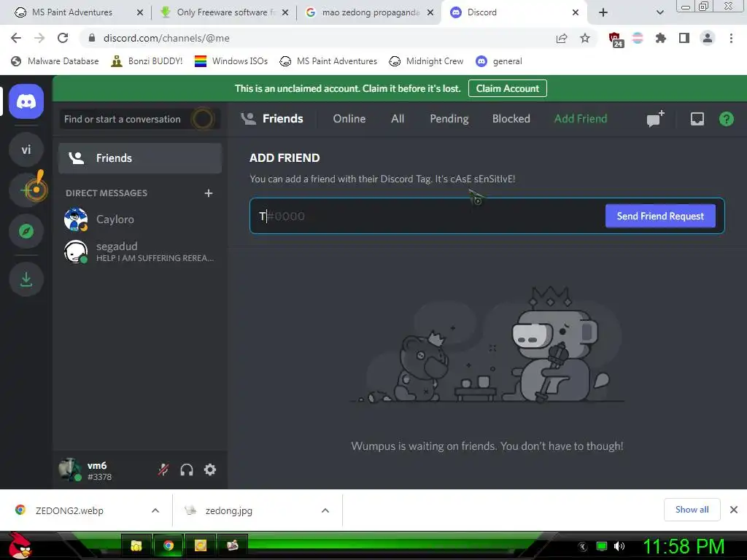Click volume speaker tray icon

(619, 546)
